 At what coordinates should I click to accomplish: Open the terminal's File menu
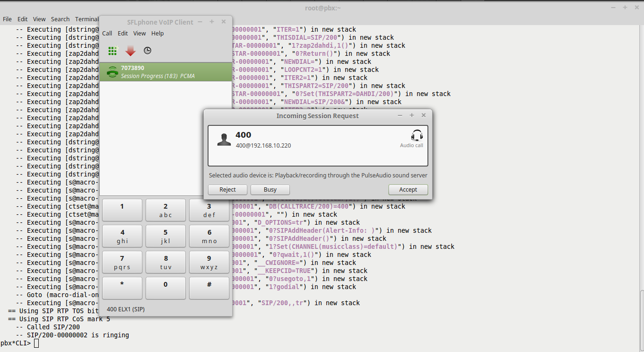[x=7, y=19]
